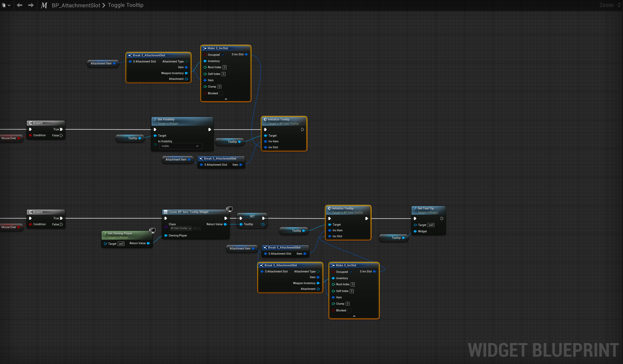Click the False output pin on the top Branch
Screen dimensions: 623x364
tap(61, 135)
